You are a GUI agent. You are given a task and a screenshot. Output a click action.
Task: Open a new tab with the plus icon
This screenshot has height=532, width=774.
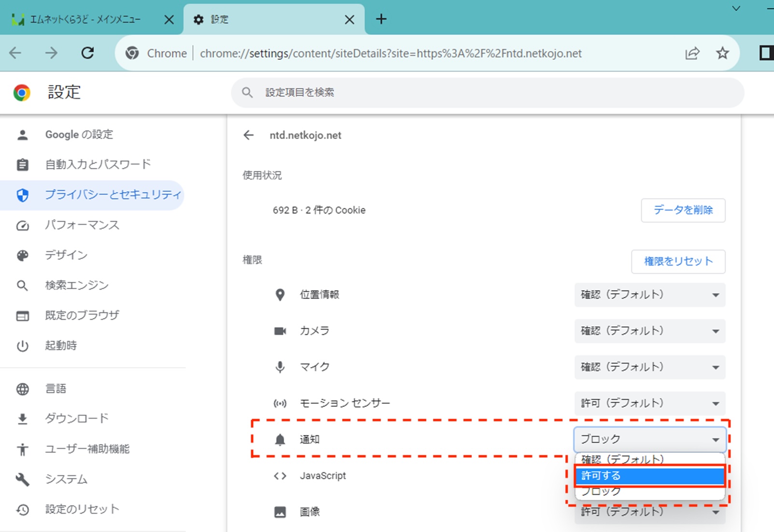pos(381,19)
